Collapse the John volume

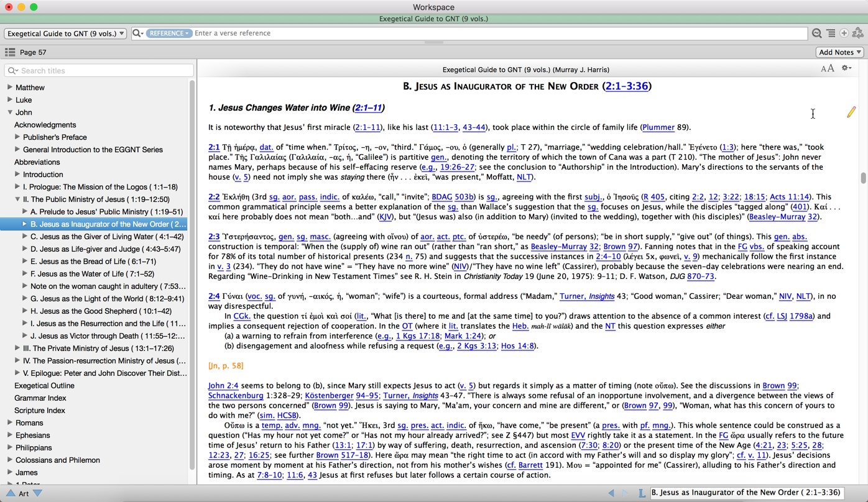[10, 112]
